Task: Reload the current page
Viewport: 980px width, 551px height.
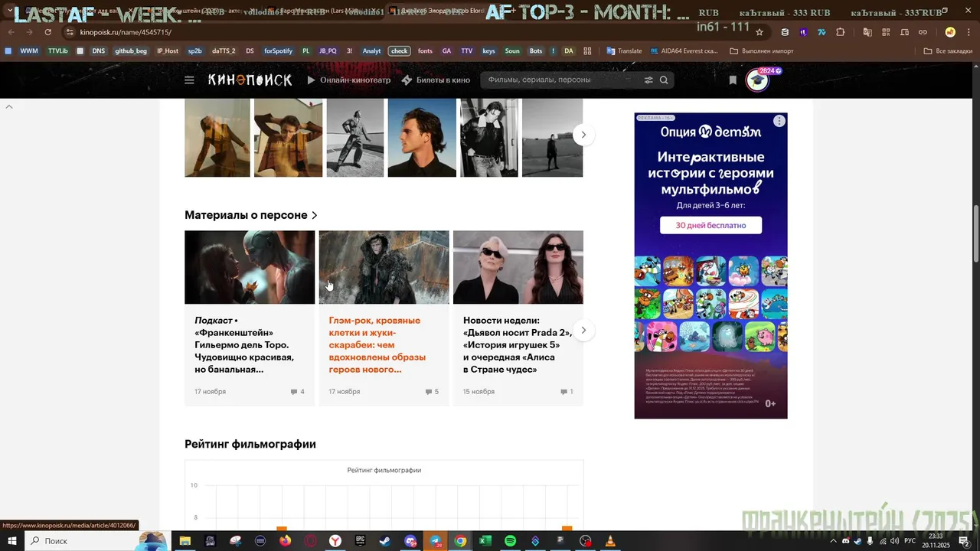Action: [48, 32]
